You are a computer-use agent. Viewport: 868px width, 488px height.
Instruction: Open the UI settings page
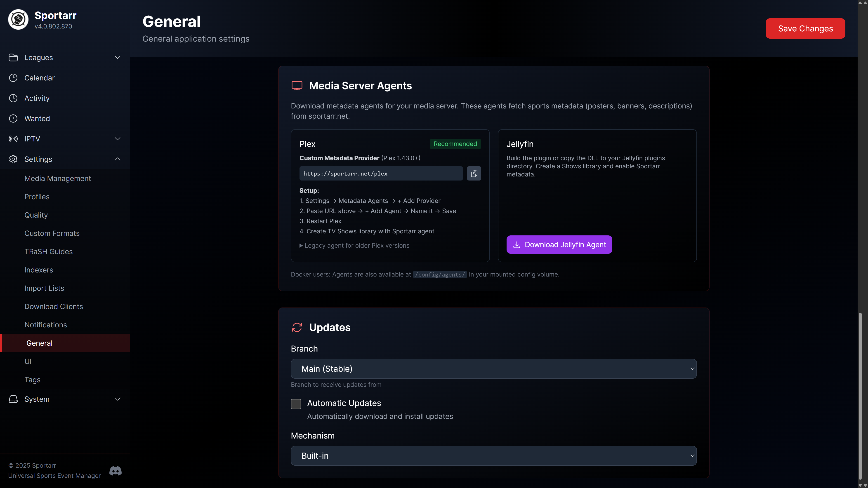(x=28, y=361)
